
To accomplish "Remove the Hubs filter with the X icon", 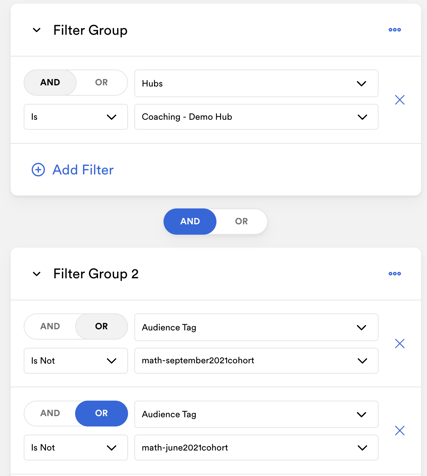I will (400, 100).
